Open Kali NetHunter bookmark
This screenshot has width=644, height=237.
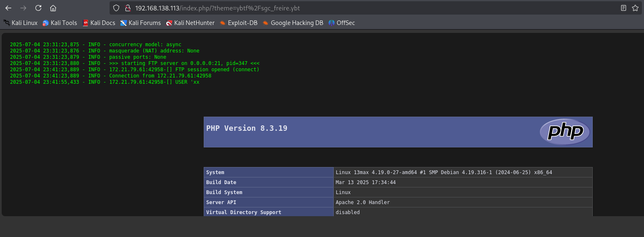[x=190, y=23]
